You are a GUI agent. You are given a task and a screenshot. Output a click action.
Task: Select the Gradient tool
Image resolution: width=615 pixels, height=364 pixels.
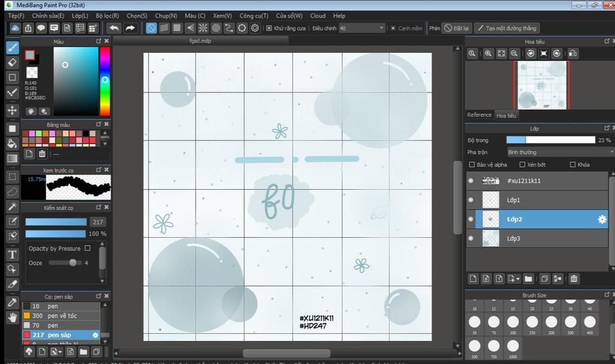[13, 159]
